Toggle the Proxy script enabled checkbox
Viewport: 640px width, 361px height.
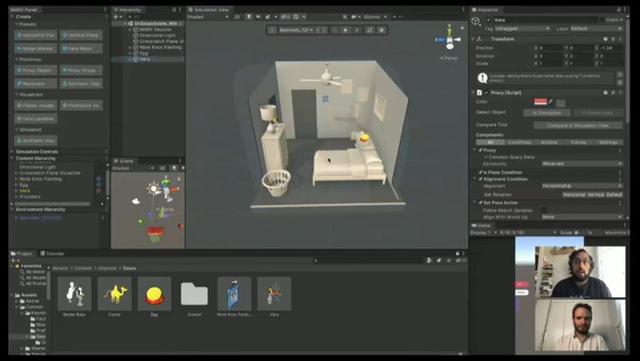coord(486,93)
